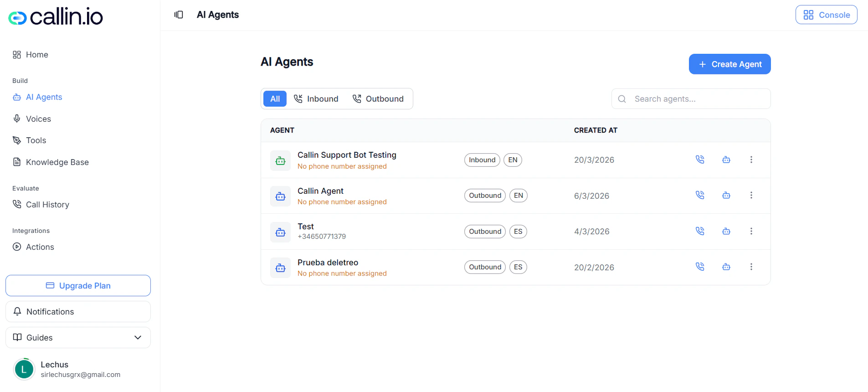Click created date 20/2/2026
Image resolution: width=868 pixels, height=392 pixels.
594,268
